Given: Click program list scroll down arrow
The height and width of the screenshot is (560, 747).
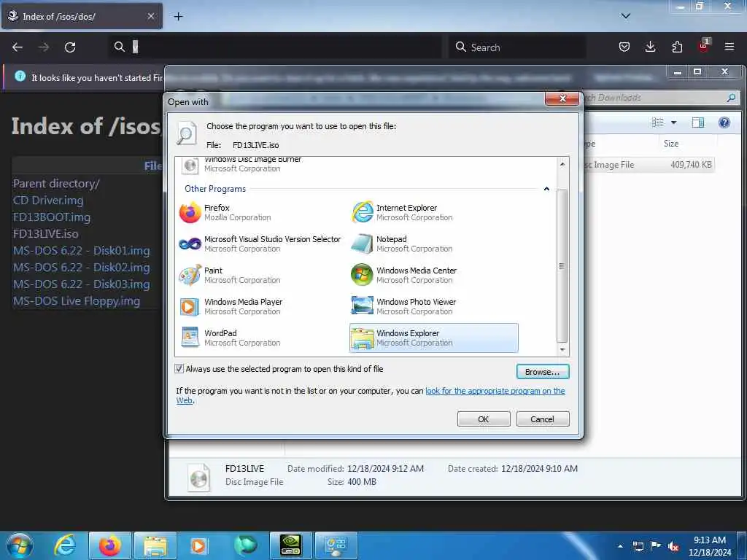Looking at the screenshot, I should (x=562, y=349).
